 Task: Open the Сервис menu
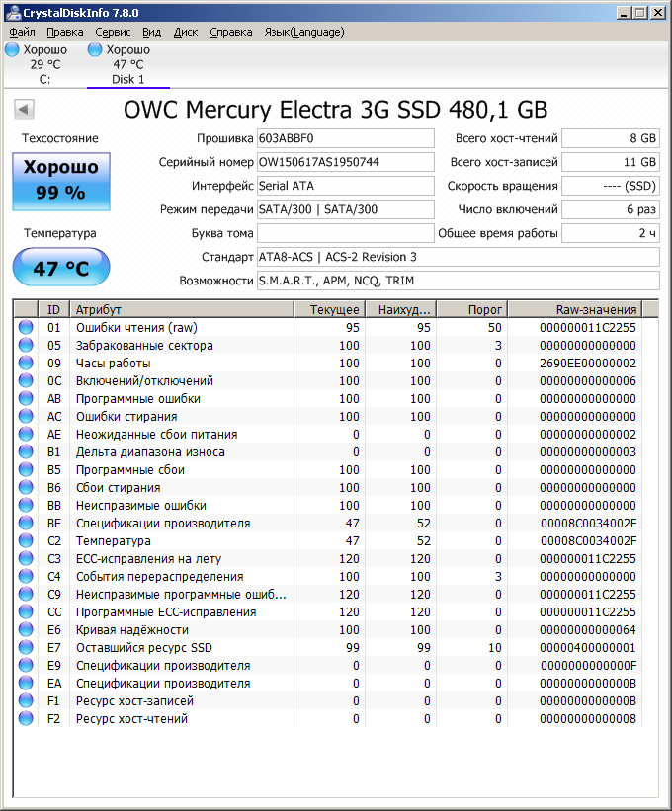pos(113,32)
